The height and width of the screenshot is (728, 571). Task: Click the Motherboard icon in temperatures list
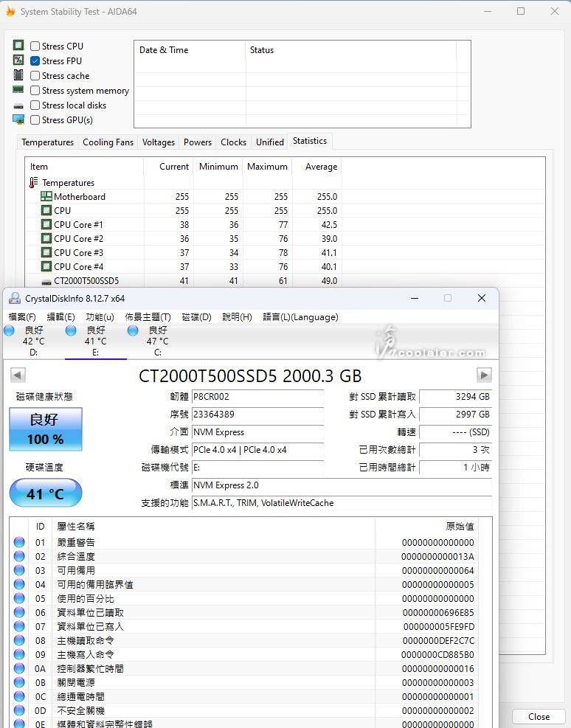point(46,197)
